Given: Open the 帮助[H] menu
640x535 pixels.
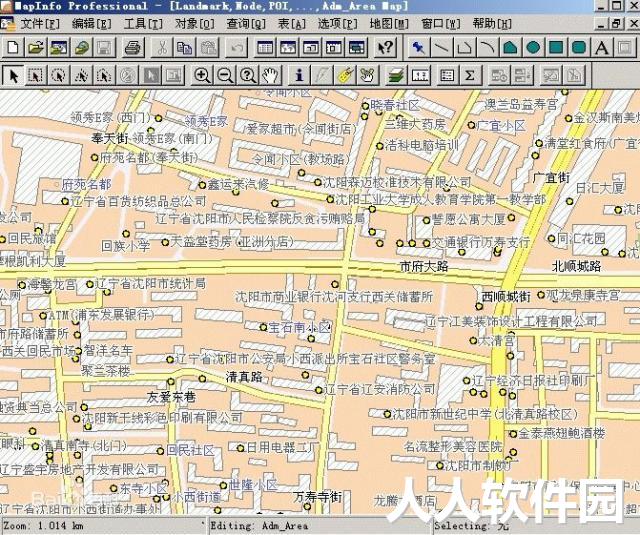Looking at the screenshot, I should click(x=492, y=24).
